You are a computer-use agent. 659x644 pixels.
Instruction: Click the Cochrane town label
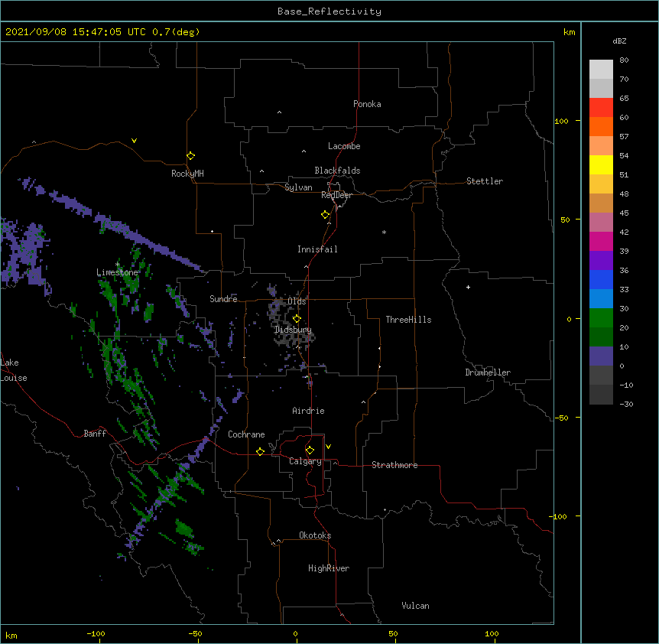click(246, 434)
